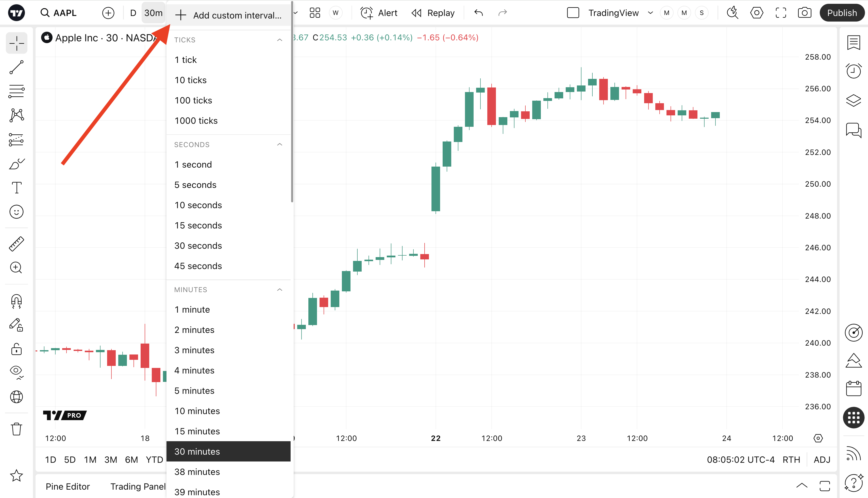868x498 pixels.
Task: Click the AAPL symbol search field
Action: pos(64,13)
